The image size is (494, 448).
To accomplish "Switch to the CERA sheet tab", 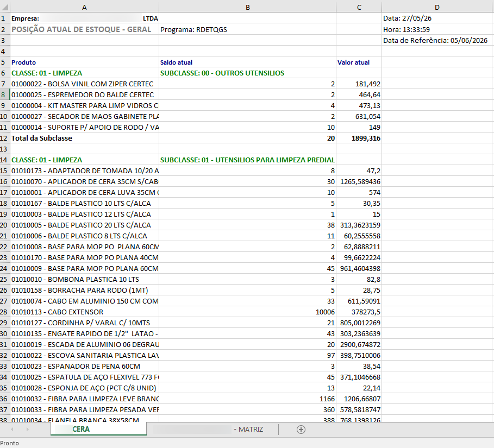I will [x=98, y=429].
